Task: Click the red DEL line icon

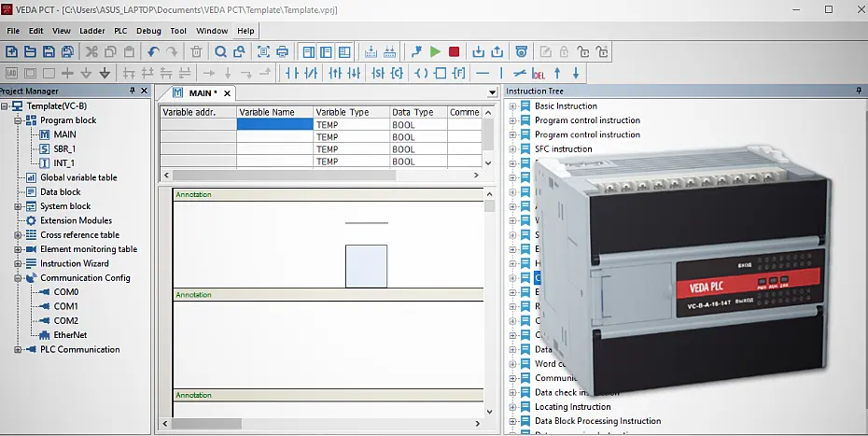Action: click(539, 73)
